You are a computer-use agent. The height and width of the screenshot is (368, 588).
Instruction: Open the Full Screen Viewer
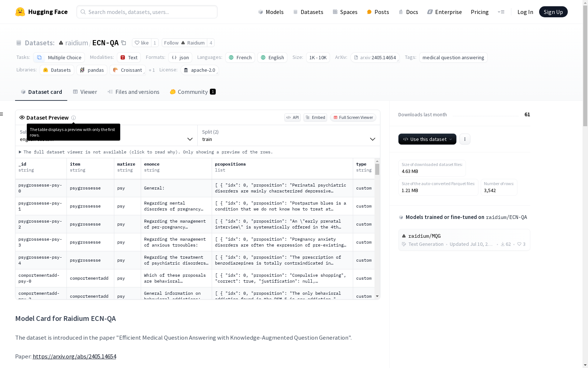pyautogui.click(x=353, y=117)
